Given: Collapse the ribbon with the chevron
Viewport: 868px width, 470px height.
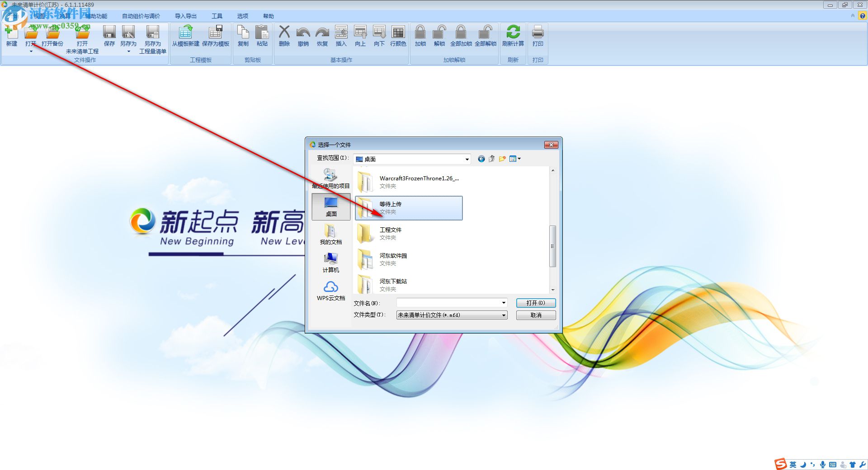Looking at the screenshot, I should pyautogui.click(x=853, y=16).
